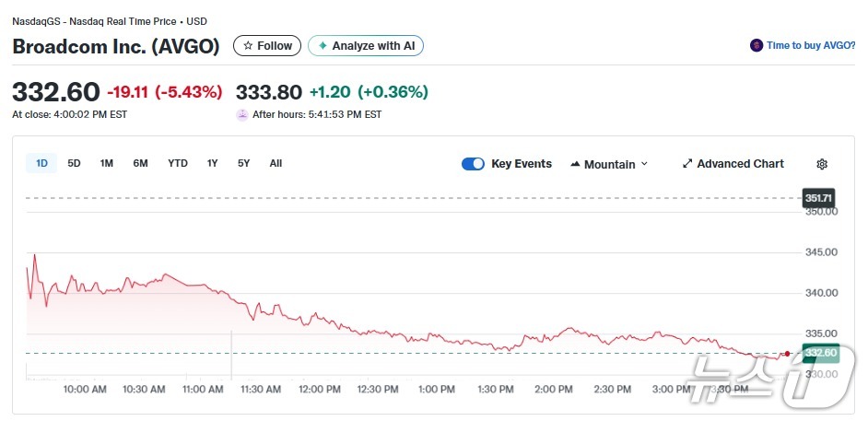This screenshot has width=868, height=421.
Task: Show the 6M chart range
Action: (x=140, y=163)
